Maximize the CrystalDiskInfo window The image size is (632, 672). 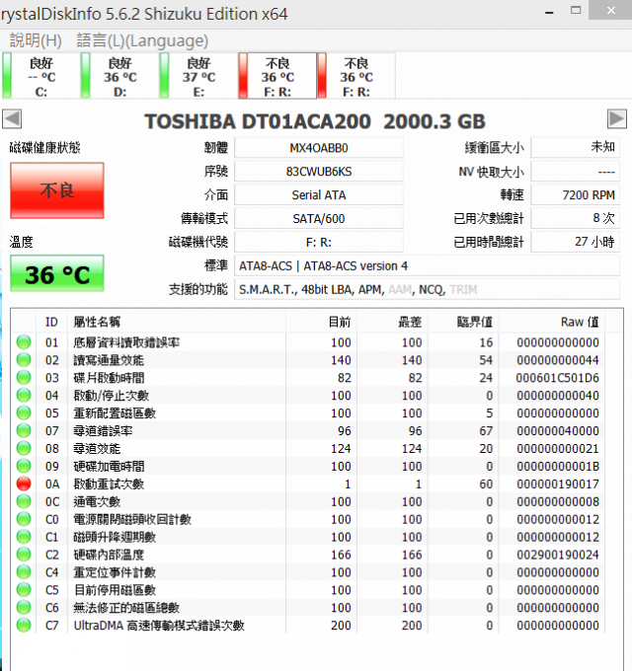[x=576, y=10]
